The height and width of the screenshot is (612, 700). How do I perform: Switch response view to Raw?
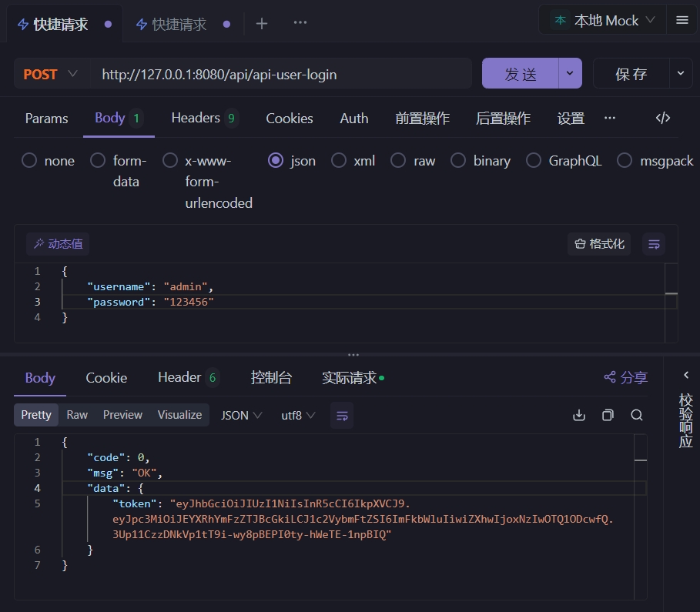[x=77, y=415]
